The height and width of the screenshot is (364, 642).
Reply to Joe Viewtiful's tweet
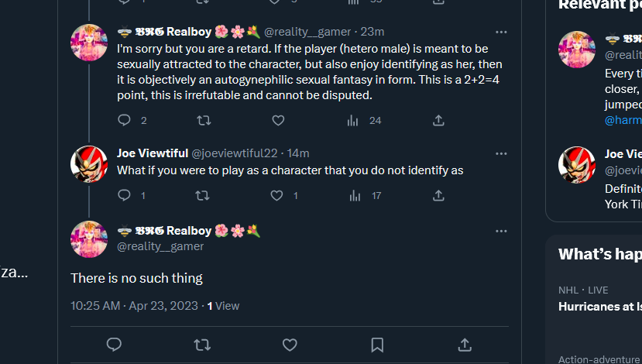(x=124, y=196)
